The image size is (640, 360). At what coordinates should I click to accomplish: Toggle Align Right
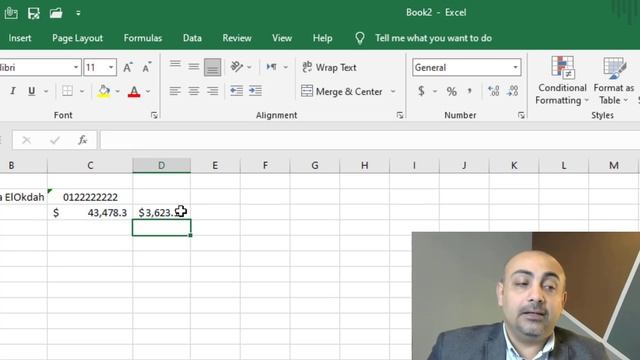click(x=213, y=91)
